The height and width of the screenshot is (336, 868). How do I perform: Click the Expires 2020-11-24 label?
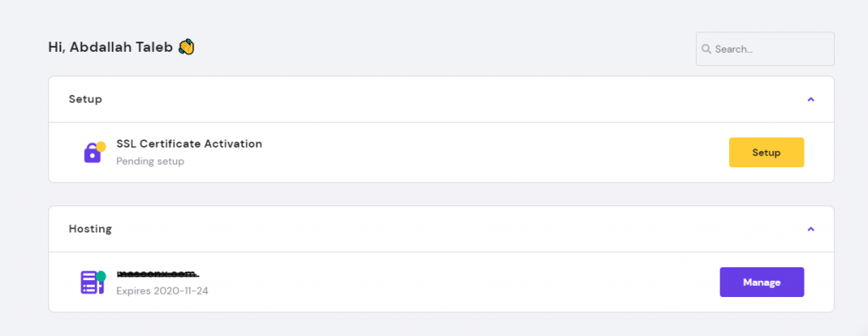[162, 290]
